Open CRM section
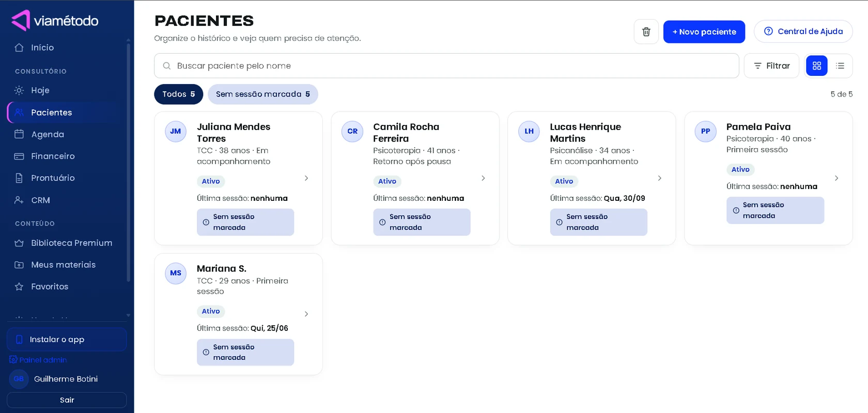This screenshot has width=868, height=413. click(64, 200)
